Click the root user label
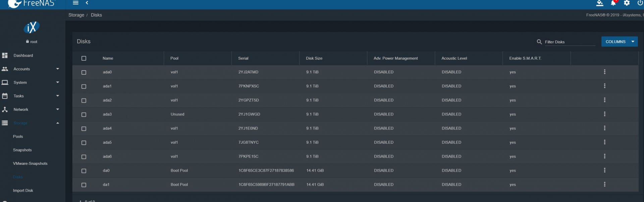 pos(34,42)
